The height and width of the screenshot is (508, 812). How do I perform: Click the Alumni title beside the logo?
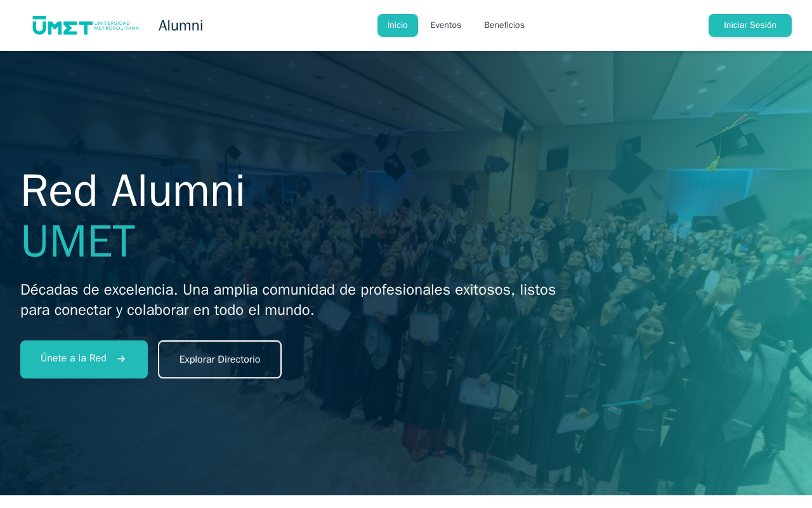pos(181,25)
